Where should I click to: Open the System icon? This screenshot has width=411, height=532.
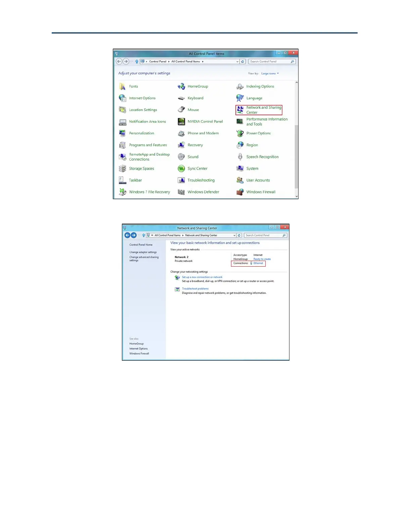coord(240,169)
